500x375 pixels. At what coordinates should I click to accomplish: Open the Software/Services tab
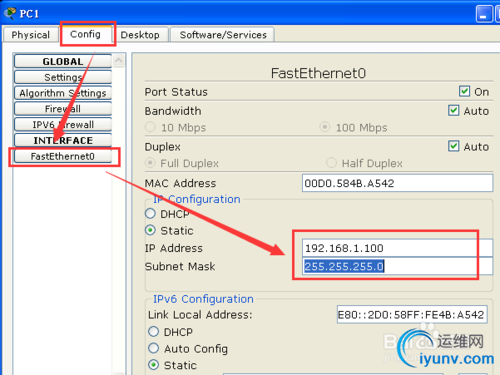tap(223, 35)
